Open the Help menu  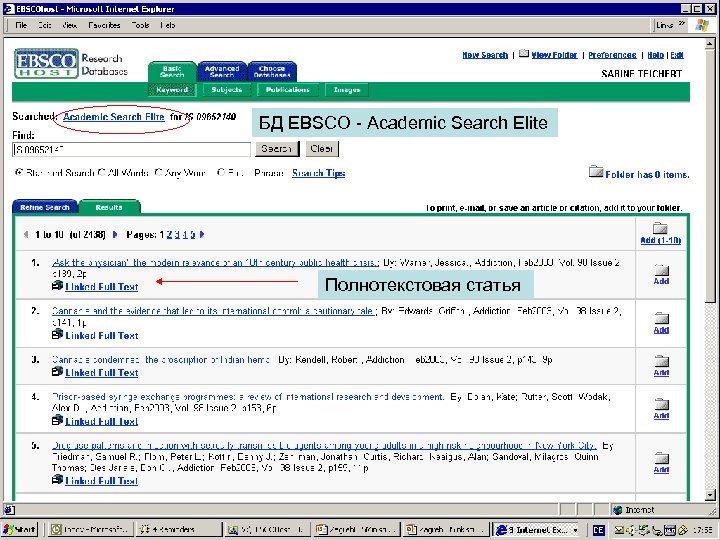click(x=168, y=25)
